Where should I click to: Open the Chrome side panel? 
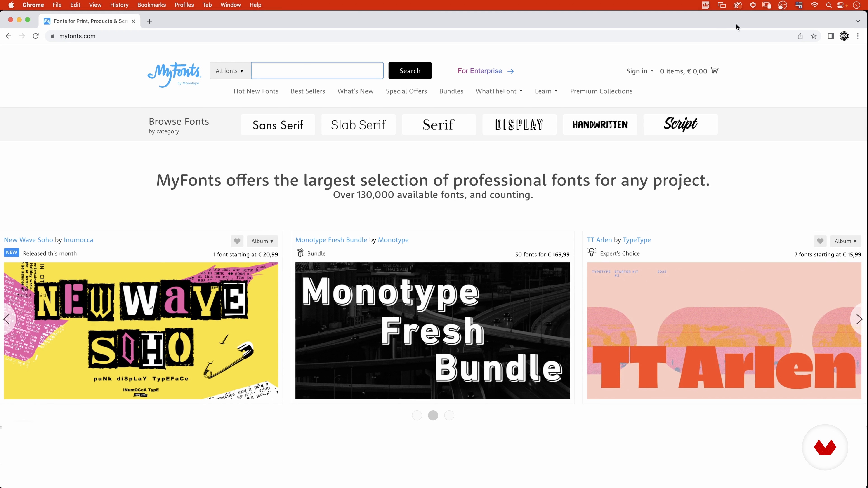pyautogui.click(x=831, y=36)
